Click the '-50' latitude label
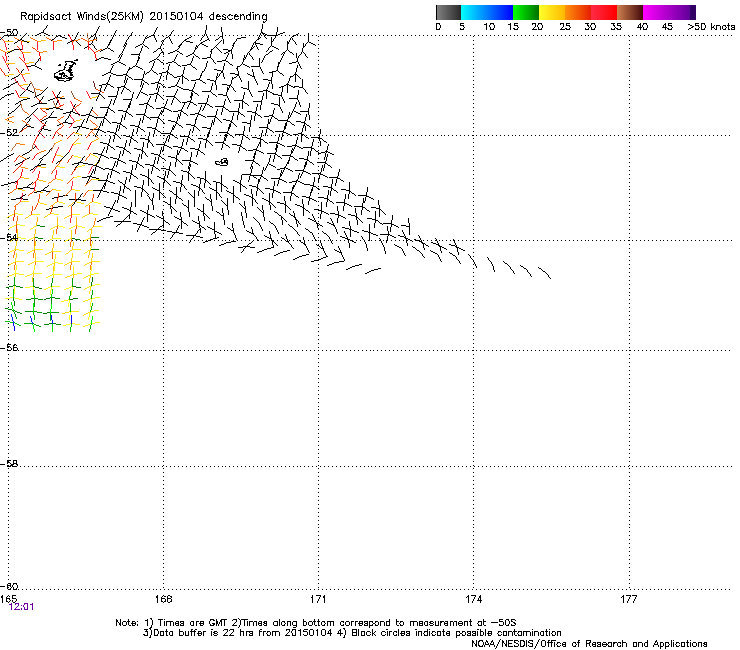This screenshot has height=650, width=740. 9,33
